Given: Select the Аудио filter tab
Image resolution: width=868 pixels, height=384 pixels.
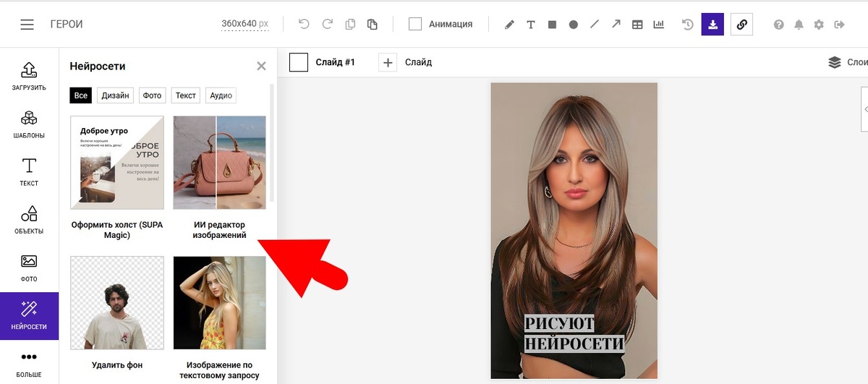Looking at the screenshot, I should (x=221, y=95).
